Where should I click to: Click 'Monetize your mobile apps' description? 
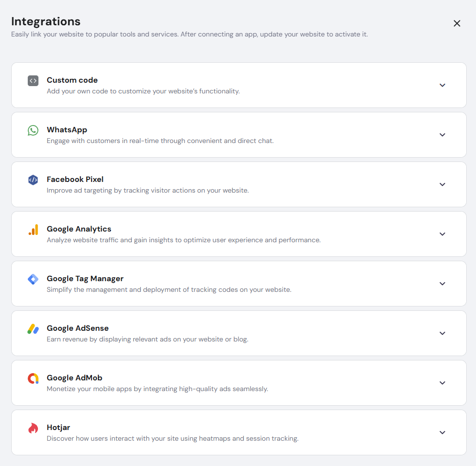click(x=157, y=389)
